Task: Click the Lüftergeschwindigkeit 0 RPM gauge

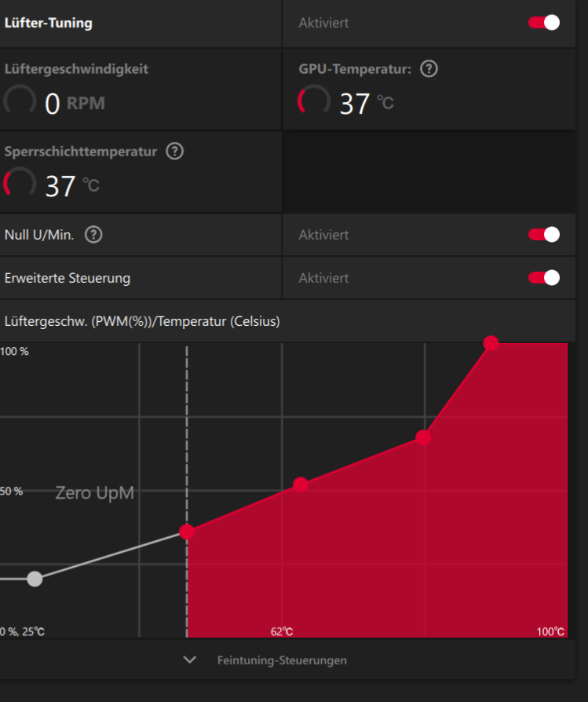Action: coord(20,101)
